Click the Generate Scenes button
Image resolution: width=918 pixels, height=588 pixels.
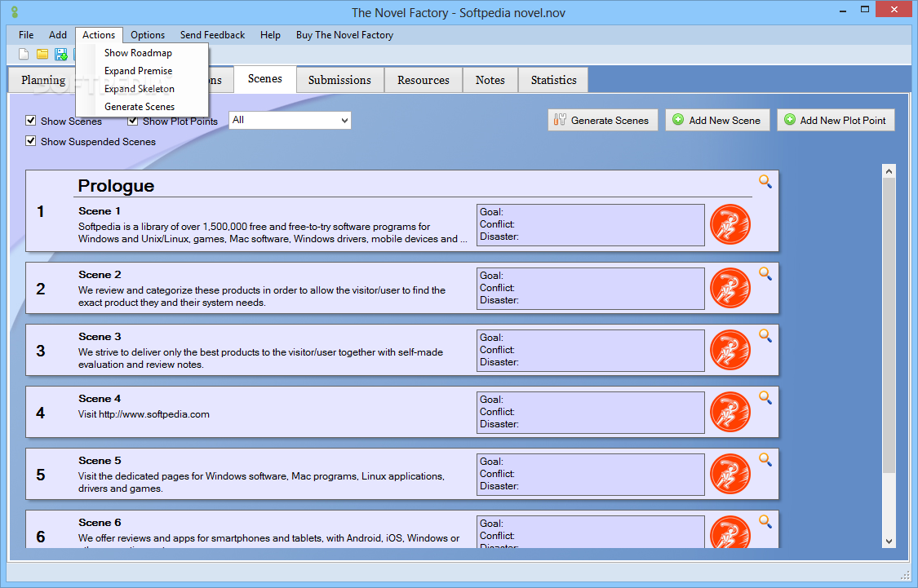click(602, 120)
